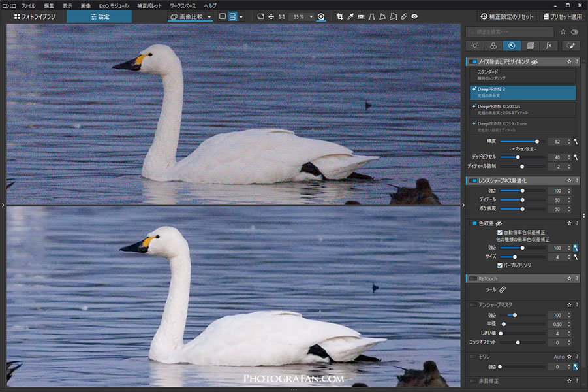Enable the アンシャープマスク switch
Image resolution: width=588 pixels, height=392 pixels.
click(473, 305)
